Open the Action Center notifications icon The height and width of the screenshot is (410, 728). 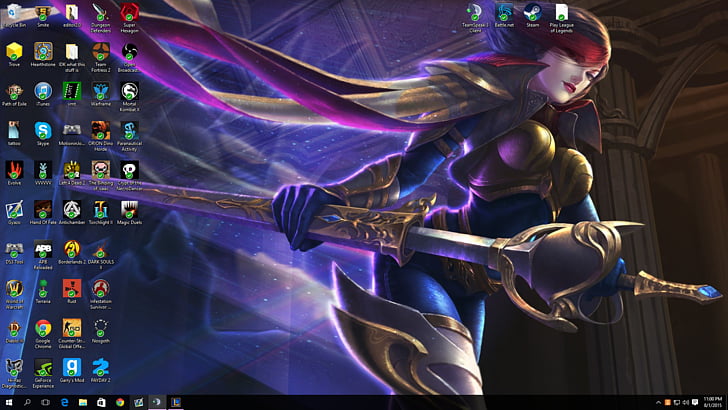pyautogui.click(x=695, y=402)
